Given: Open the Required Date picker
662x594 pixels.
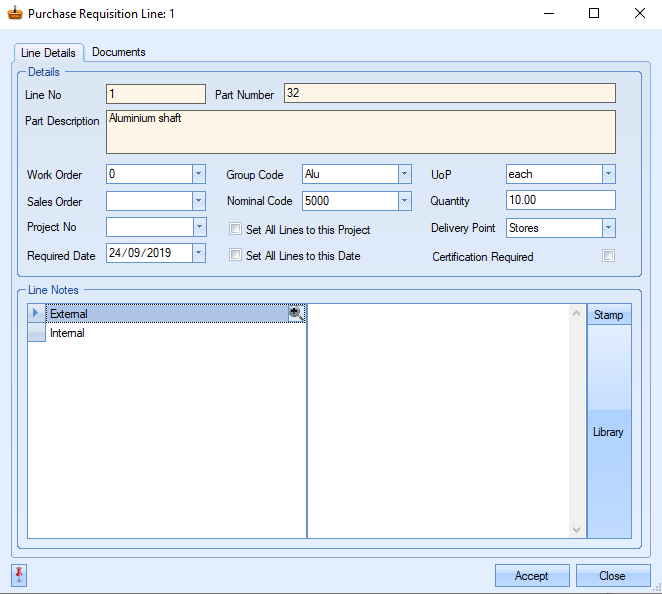Looking at the screenshot, I should pyautogui.click(x=198, y=253).
